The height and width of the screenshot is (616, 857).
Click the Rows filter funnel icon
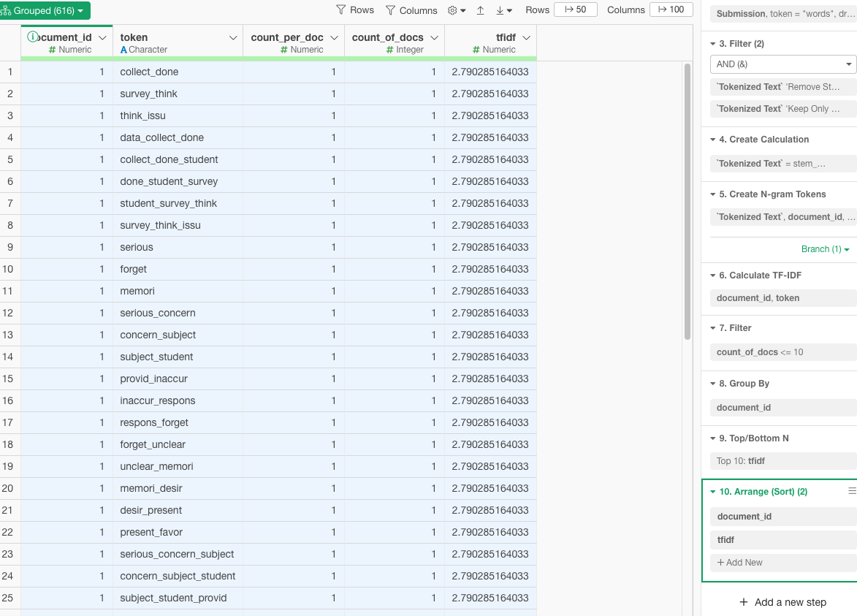tap(341, 10)
